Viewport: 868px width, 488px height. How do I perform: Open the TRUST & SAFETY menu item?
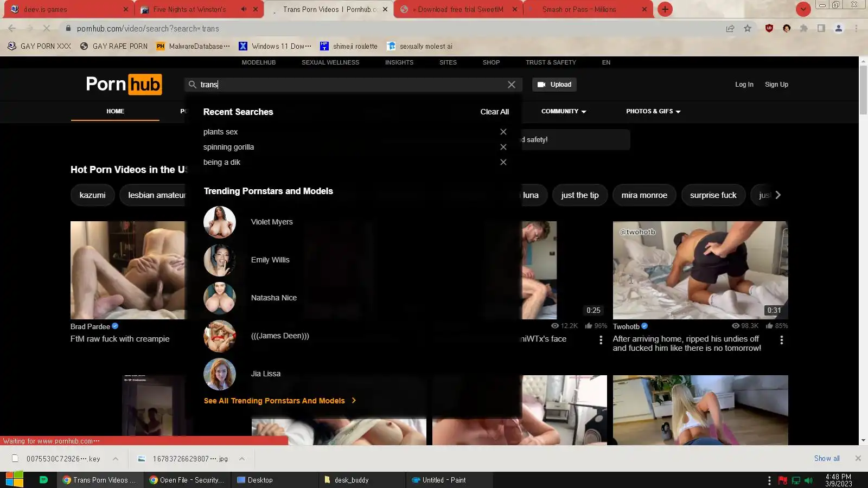point(551,62)
